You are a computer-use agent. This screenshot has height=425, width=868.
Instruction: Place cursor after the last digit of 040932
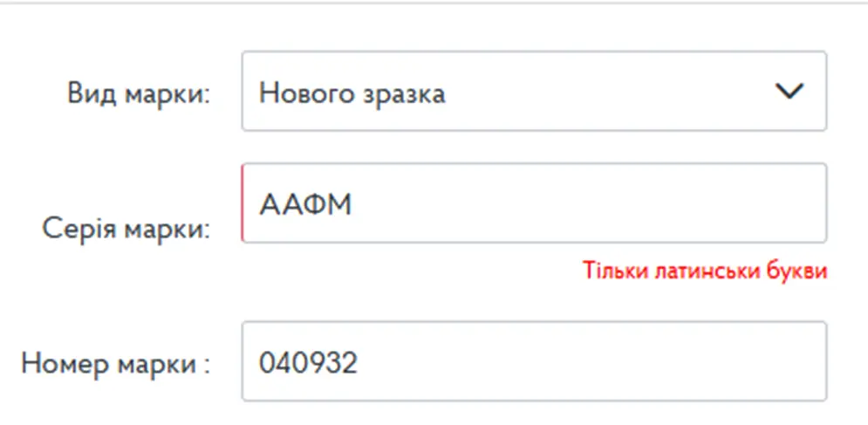point(359,362)
